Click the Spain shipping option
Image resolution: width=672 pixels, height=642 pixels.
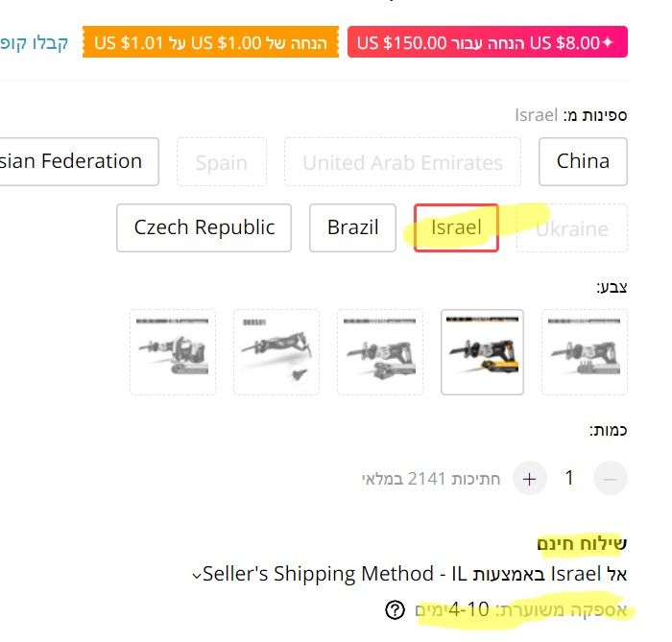tap(221, 162)
